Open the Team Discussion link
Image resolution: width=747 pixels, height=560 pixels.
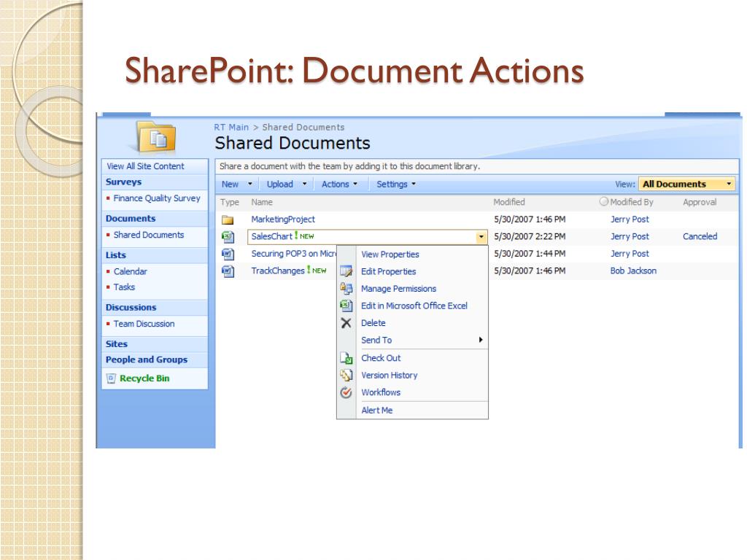pos(144,324)
